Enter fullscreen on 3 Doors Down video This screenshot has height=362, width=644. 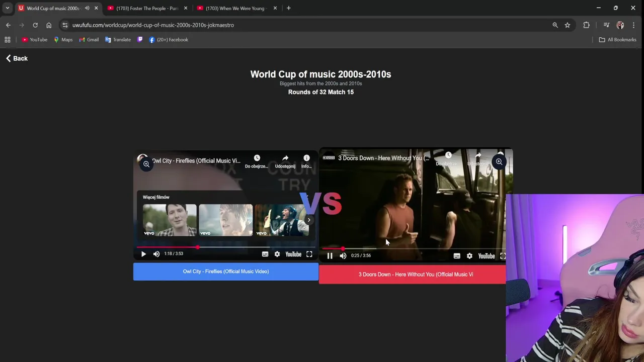(x=503, y=256)
